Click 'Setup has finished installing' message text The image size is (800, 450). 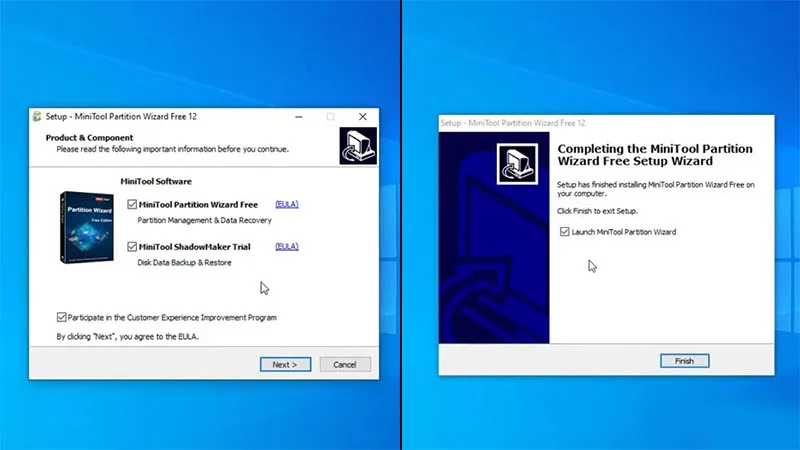[656, 189]
